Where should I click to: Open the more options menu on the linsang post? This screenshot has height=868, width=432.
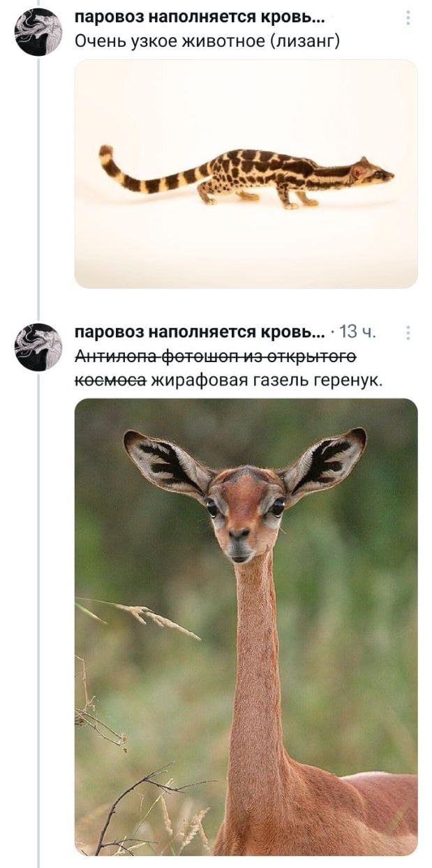pos(408,18)
